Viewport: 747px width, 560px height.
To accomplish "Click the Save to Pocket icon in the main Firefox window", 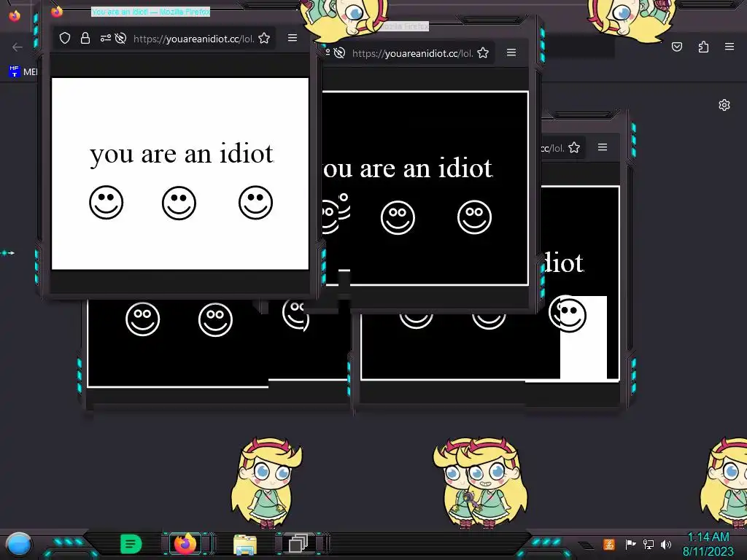I will coord(677,47).
